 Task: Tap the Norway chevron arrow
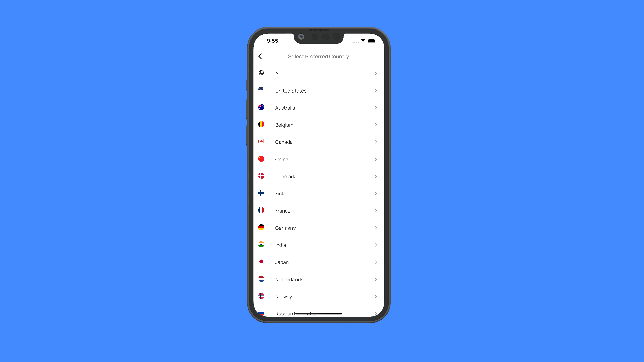[x=376, y=296]
